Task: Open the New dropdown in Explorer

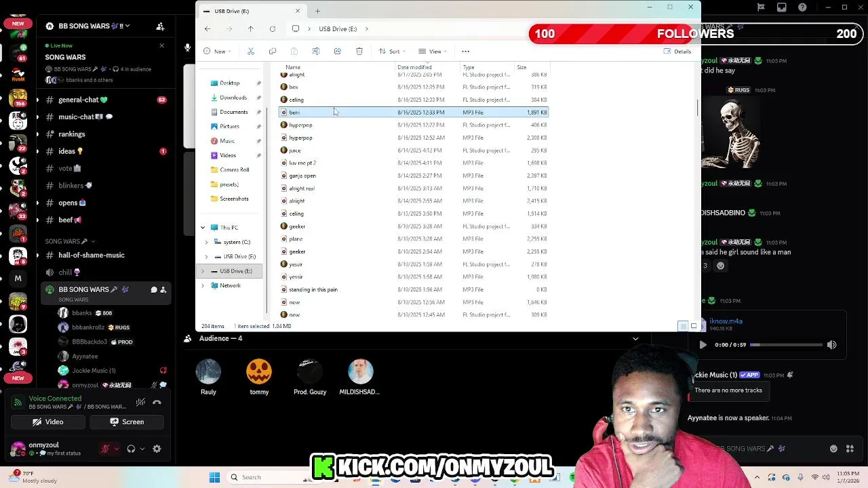Action: (x=218, y=52)
